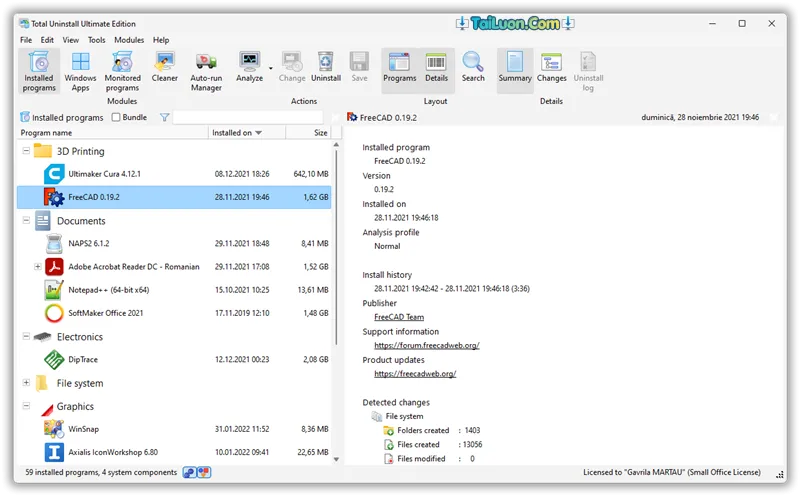Open the Help menu
The image size is (800, 496).
[x=161, y=40]
